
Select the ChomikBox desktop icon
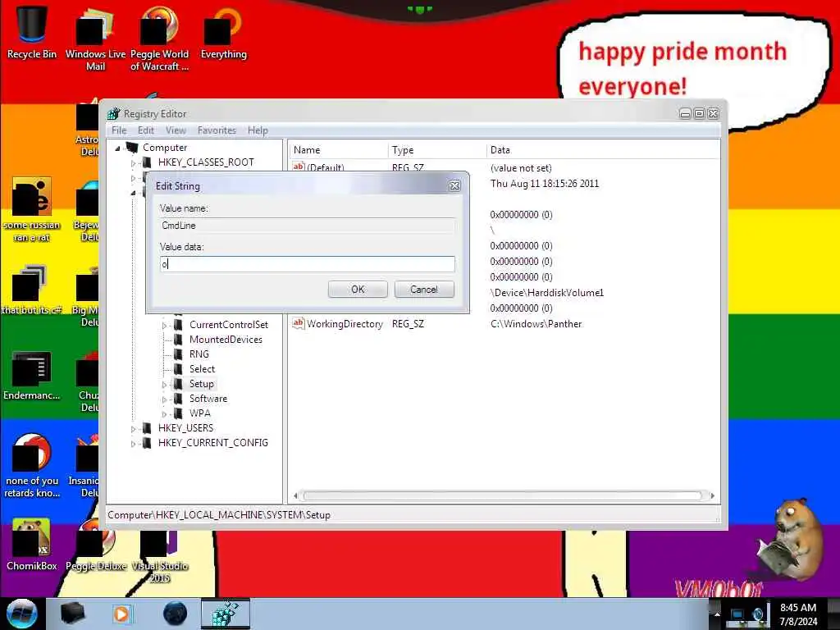point(32,545)
